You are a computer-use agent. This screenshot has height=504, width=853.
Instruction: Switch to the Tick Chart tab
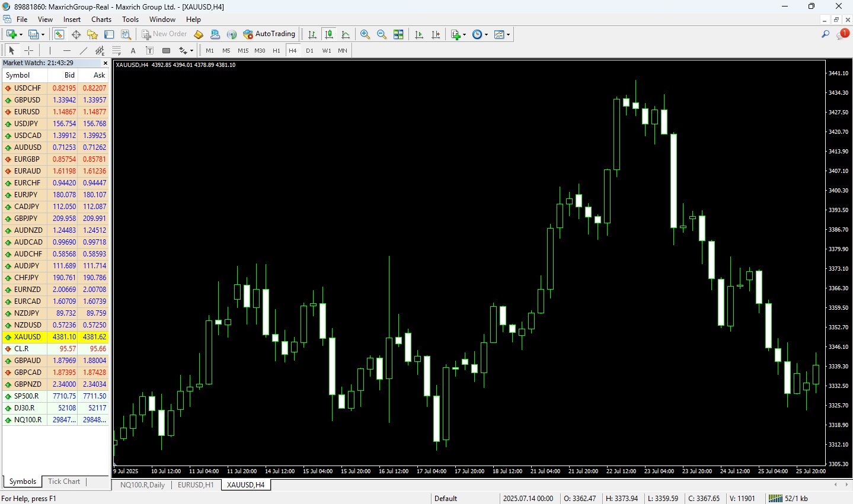(x=64, y=481)
